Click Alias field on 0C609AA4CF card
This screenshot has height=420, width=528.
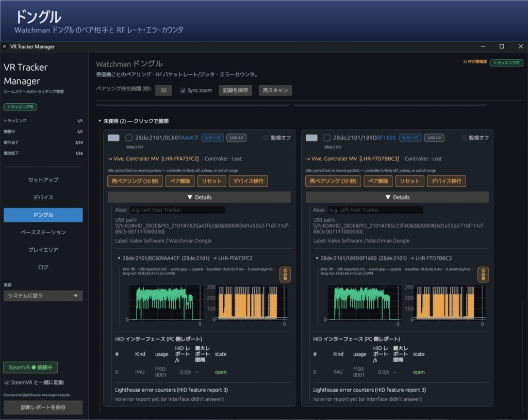[177, 210]
